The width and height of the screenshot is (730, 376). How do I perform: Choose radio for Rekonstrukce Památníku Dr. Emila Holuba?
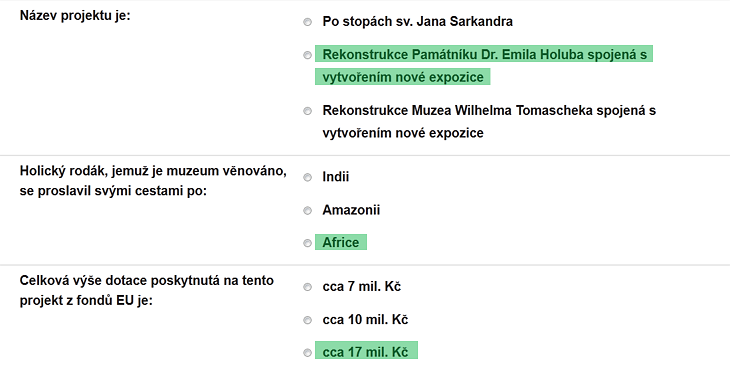coord(307,55)
